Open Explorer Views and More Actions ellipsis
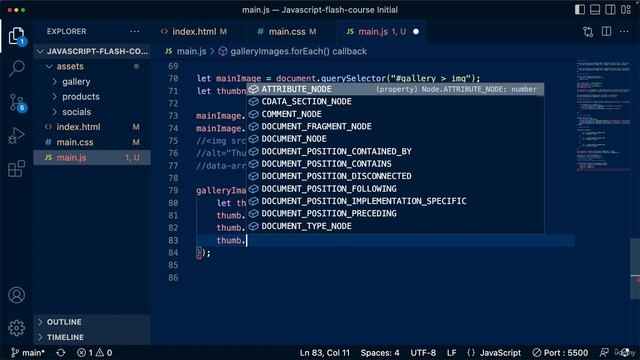Viewport: 640px width, 360px height. pyautogui.click(x=135, y=31)
